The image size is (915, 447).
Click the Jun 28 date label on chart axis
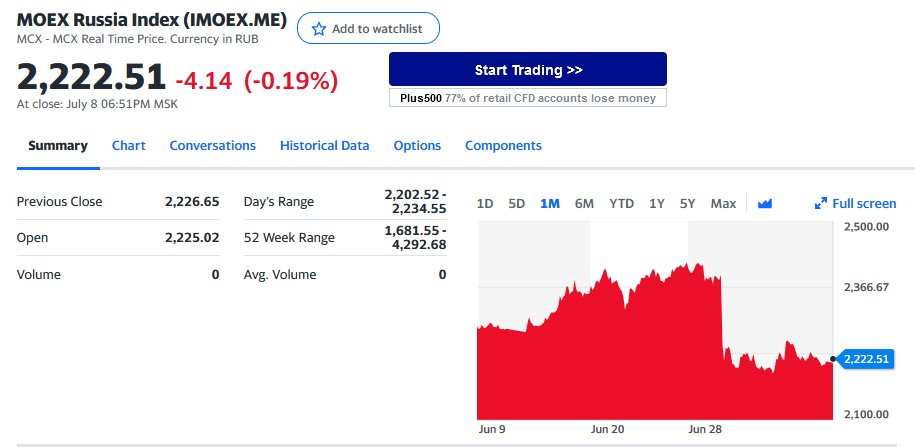click(705, 429)
